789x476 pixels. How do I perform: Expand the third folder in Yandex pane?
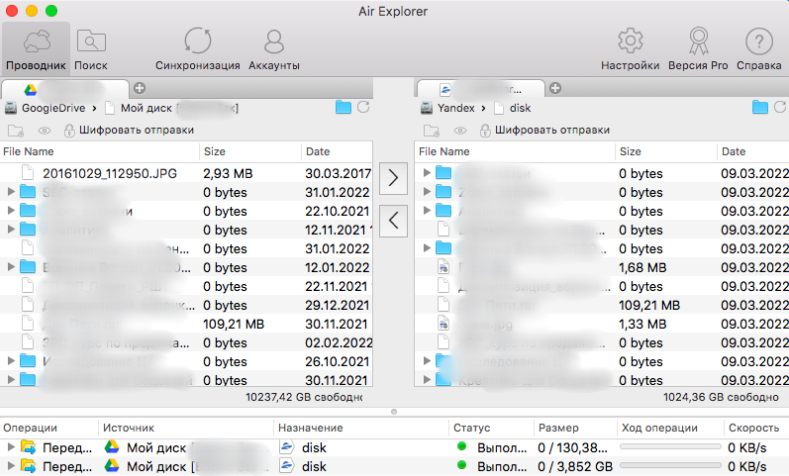(x=427, y=210)
